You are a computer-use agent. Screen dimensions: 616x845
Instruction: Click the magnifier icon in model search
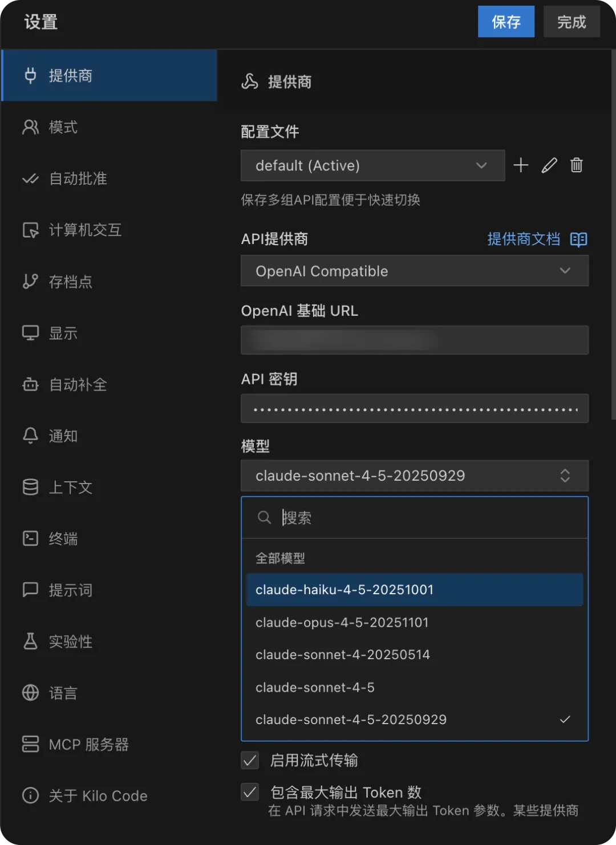(264, 517)
